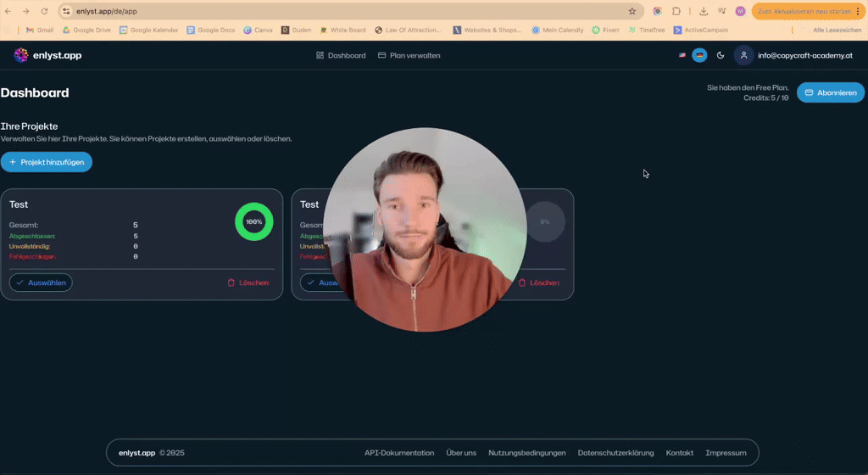
Task: Open browser downloads icon
Action: [x=704, y=11]
